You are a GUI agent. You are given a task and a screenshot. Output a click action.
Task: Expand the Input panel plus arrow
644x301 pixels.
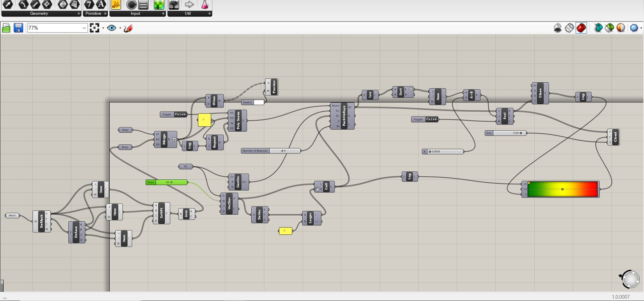click(x=163, y=13)
